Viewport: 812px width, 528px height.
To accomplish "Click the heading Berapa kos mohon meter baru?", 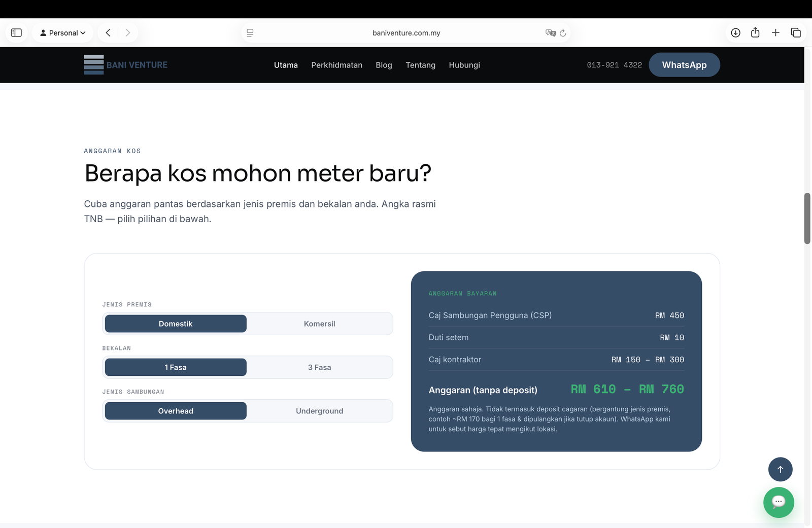I will point(258,173).
